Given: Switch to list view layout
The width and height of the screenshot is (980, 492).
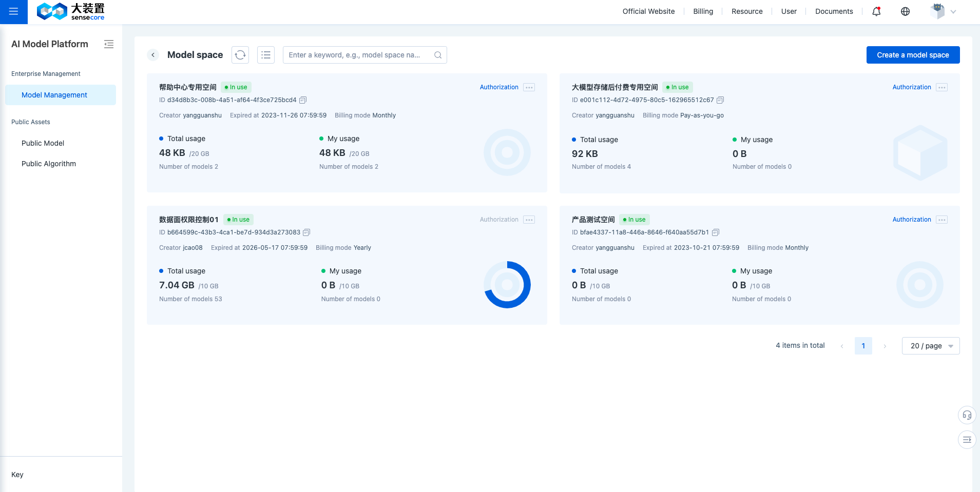Looking at the screenshot, I should [266, 55].
